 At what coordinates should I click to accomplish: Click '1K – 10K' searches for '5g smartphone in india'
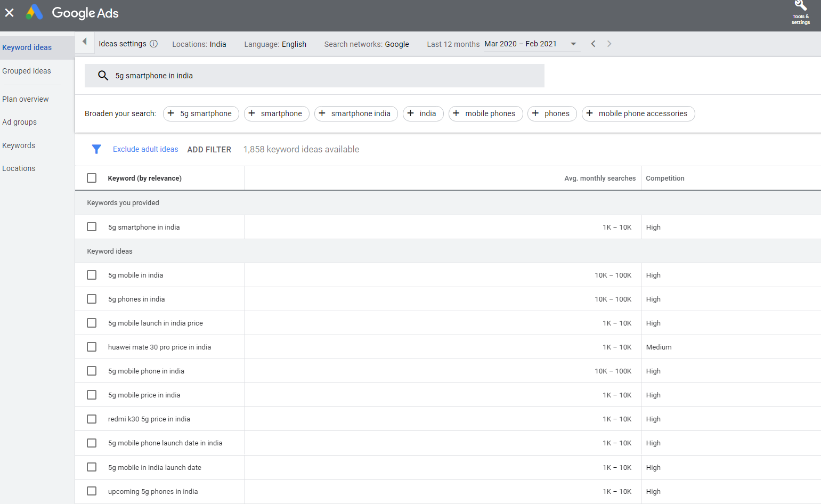pyautogui.click(x=617, y=227)
